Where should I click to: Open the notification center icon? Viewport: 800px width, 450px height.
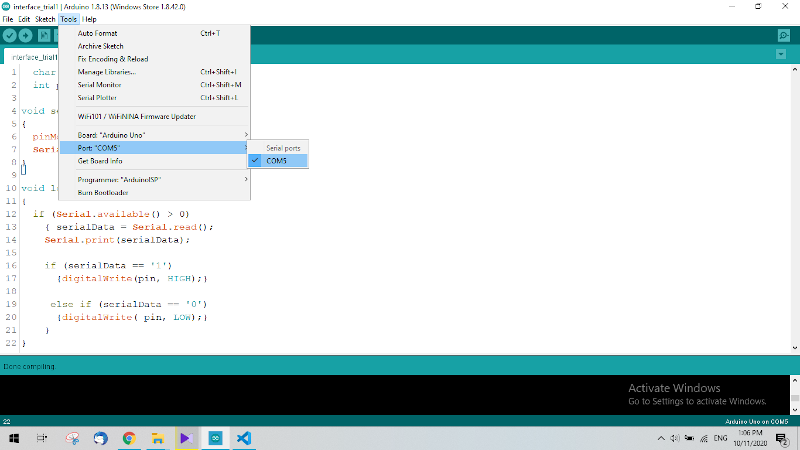coord(782,438)
